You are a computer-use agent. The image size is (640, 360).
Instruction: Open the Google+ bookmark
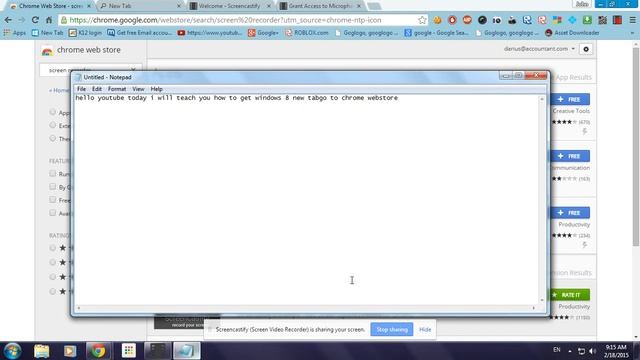tap(263, 33)
